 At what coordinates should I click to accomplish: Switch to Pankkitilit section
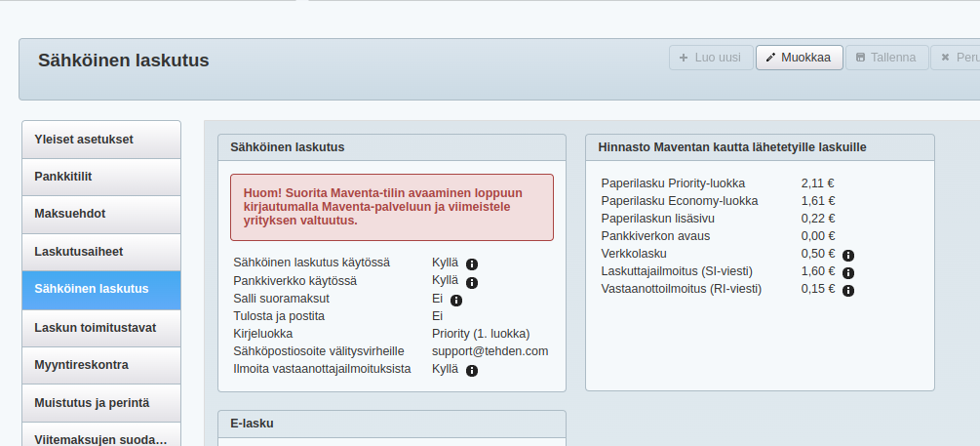(x=101, y=177)
